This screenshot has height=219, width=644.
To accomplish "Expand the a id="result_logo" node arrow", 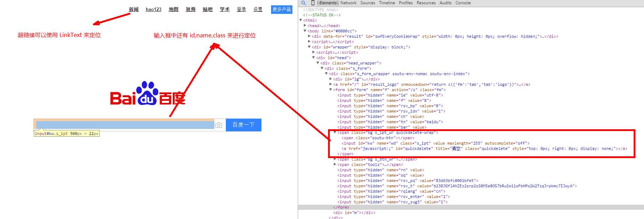I will [x=331, y=84].
